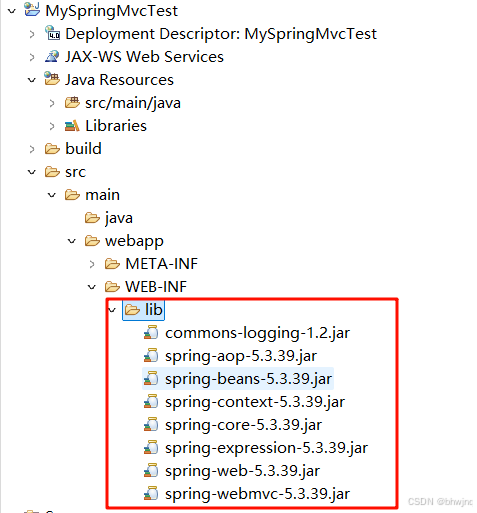Click the WEB-INF folder icon
Image resolution: width=477 pixels, height=513 pixels.
click(112, 287)
